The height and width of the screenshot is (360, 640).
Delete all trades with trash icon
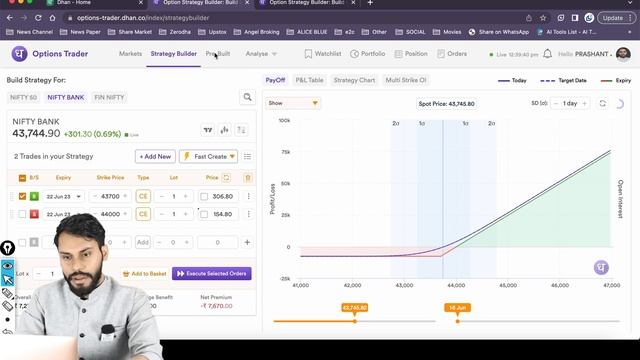coord(248,178)
